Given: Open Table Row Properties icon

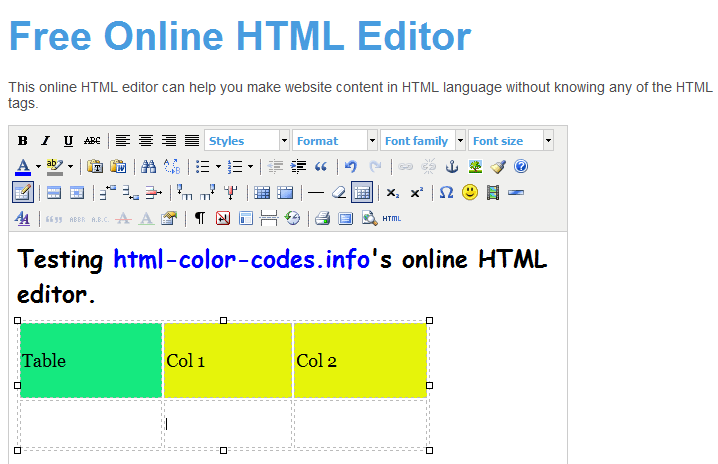Looking at the screenshot, I should point(54,193).
